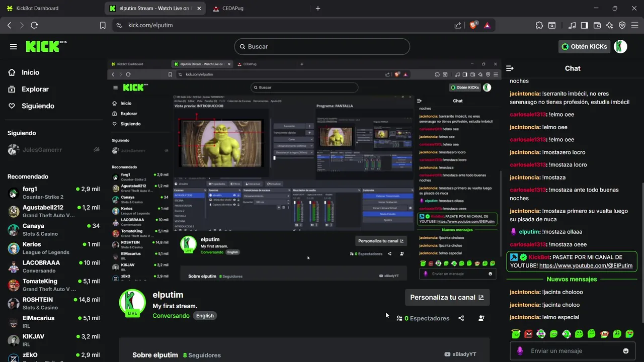Open Brave music playlist icon

pyautogui.click(x=572, y=25)
